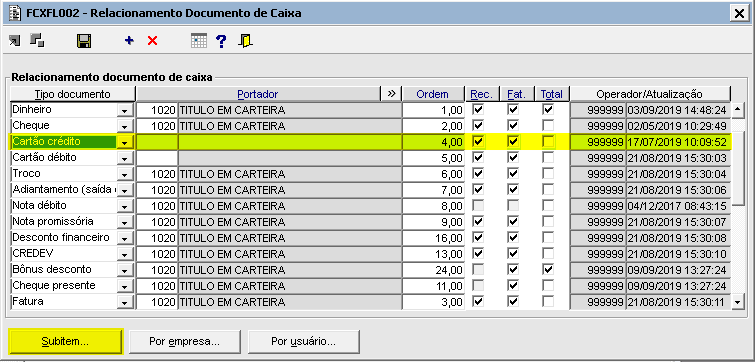Viewport: 755px width, 362px height.
Task: Open the Por empresa... button
Action: click(x=184, y=342)
